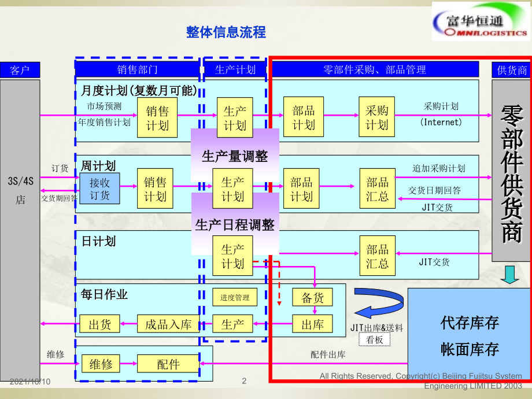Click the 2021/10/10 date footer
This screenshot has width=532, height=399.
point(30,382)
